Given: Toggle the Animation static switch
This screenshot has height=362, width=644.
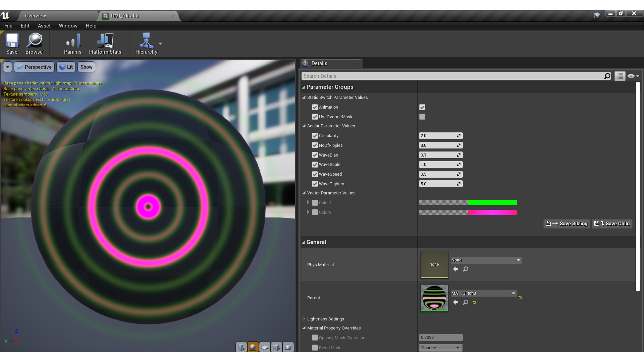Looking at the screenshot, I should (x=422, y=107).
